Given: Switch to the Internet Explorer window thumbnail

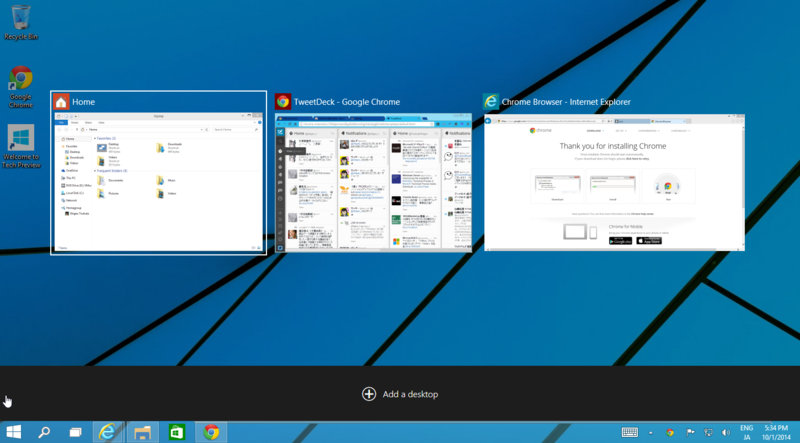Looking at the screenshot, I should tap(614, 182).
